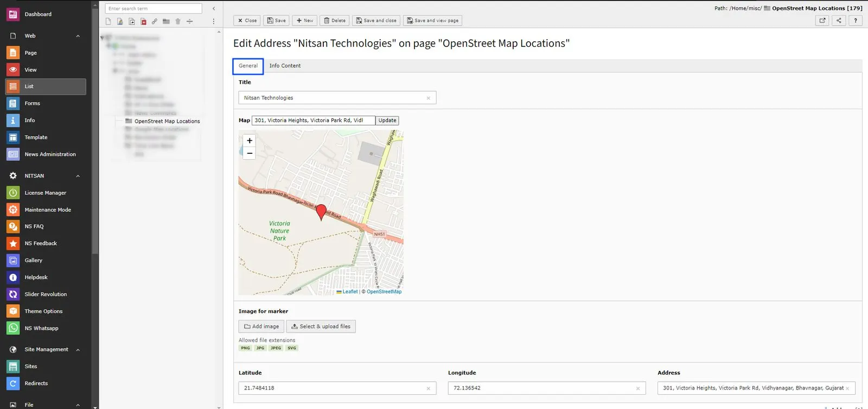
Task: Click the new standard page icon in tree toolbar
Action: [x=108, y=22]
